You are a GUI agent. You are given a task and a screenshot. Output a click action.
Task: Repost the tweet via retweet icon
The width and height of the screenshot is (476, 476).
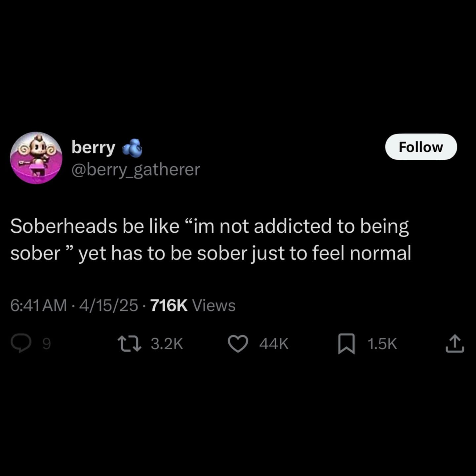coord(130,344)
